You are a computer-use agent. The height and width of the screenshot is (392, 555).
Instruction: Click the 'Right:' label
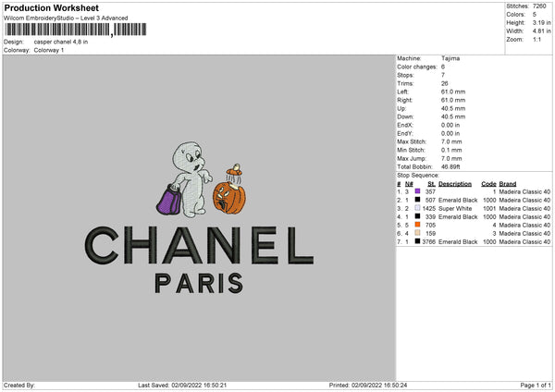[404, 100]
